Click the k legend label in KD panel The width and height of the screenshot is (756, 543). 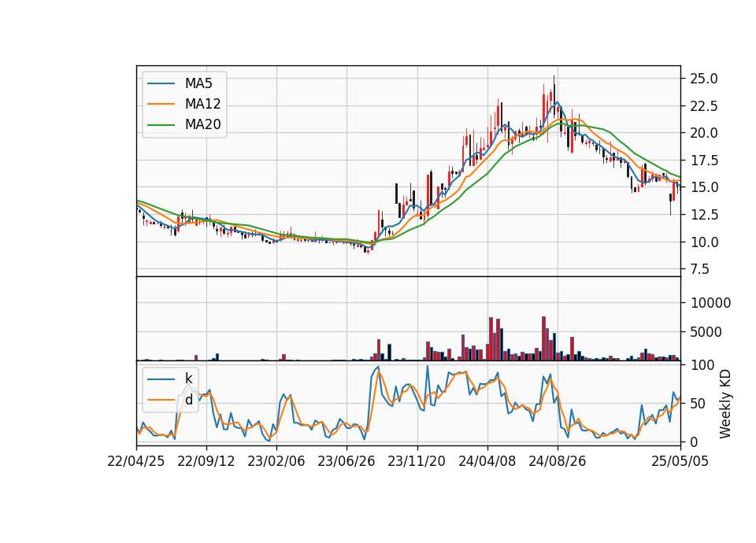click(188, 379)
